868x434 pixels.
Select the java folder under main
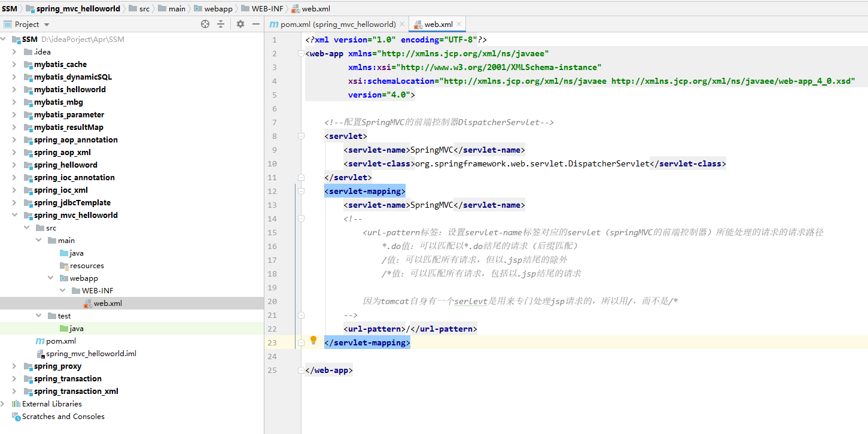[x=77, y=253]
